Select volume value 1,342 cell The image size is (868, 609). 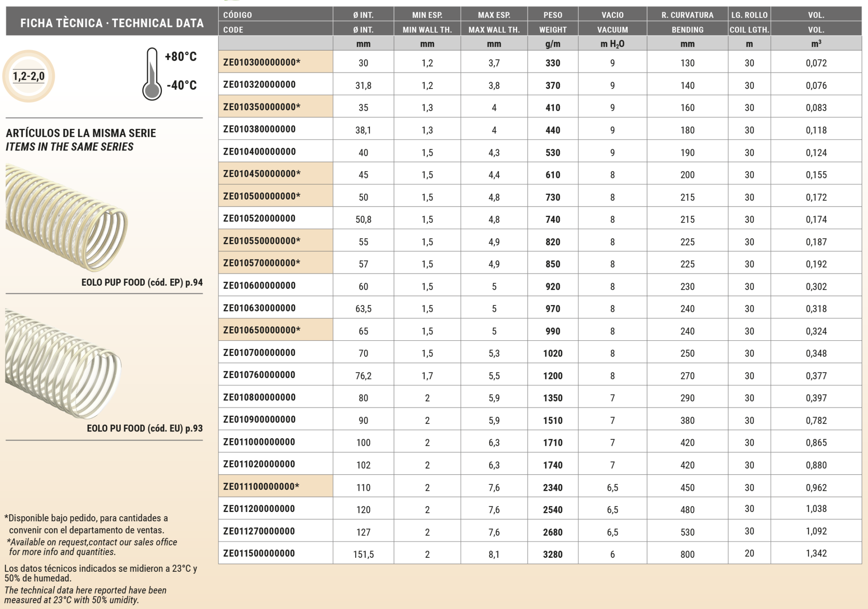click(816, 553)
